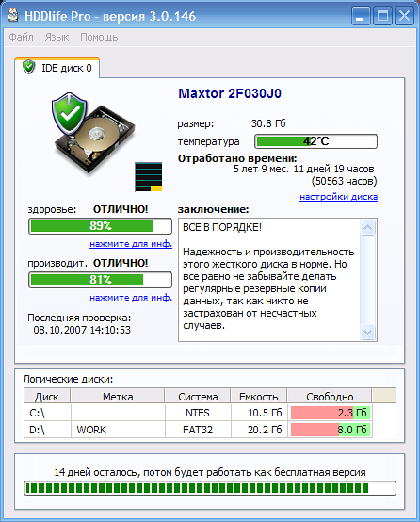Open the Язык menu
Image resolution: width=420 pixels, height=522 pixels.
(57, 37)
